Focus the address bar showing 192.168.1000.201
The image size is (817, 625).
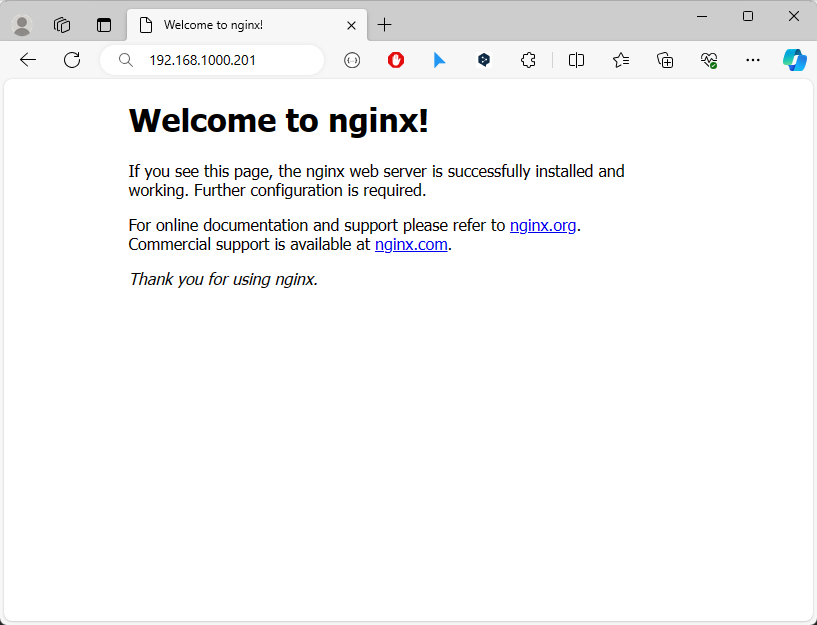click(x=212, y=60)
